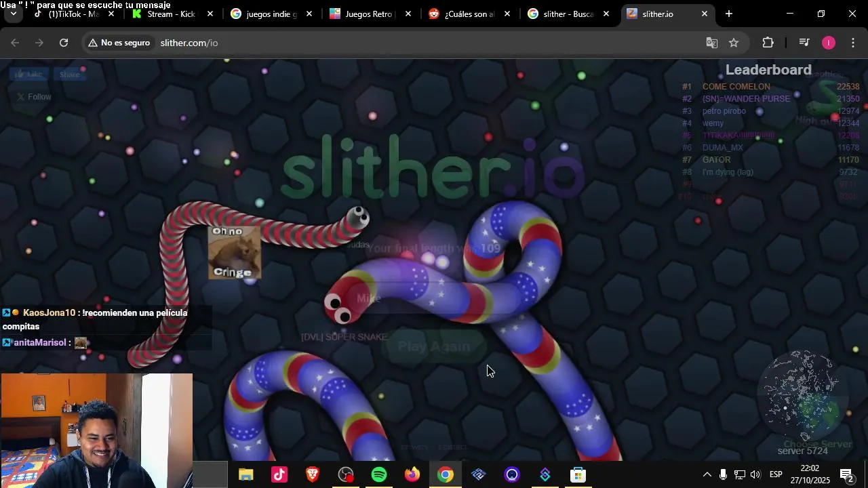Open TikTok app from the taskbar
868x488 pixels.
279,474
